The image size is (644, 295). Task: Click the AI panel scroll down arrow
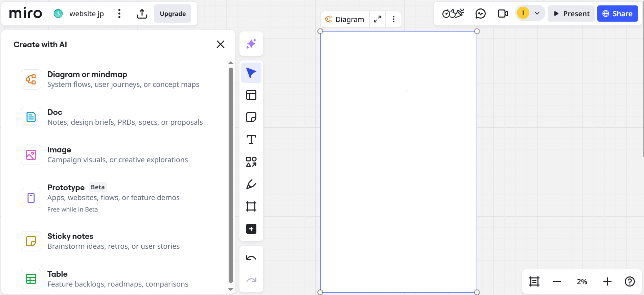(x=231, y=290)
